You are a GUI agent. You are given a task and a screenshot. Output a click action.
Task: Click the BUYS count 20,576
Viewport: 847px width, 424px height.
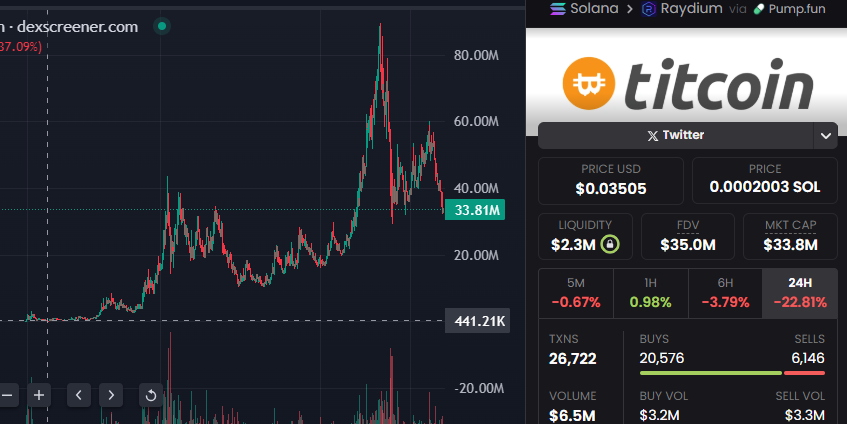(662, 358)
